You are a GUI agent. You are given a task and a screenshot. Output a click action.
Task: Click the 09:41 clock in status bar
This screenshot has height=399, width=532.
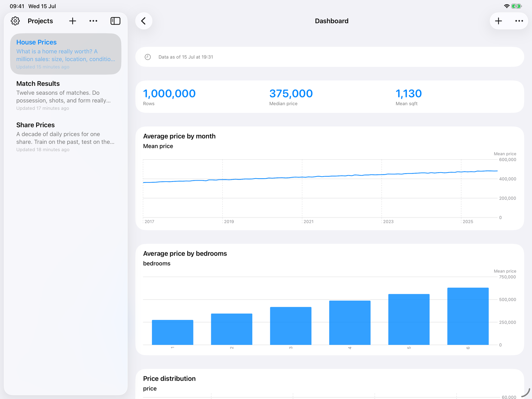(x=17, y=6)
